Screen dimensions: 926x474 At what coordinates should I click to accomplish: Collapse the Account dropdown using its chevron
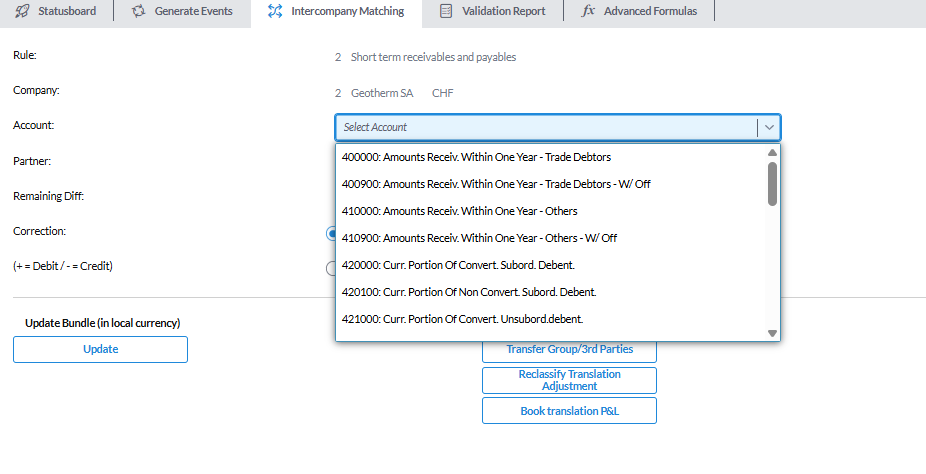pyautogui.click(x=768, y=127)
